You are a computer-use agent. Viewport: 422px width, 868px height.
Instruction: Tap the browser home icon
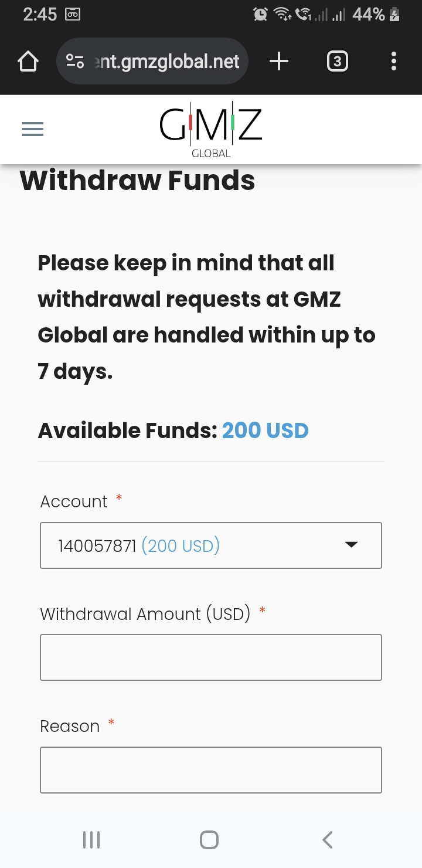[x=28, y=62]
